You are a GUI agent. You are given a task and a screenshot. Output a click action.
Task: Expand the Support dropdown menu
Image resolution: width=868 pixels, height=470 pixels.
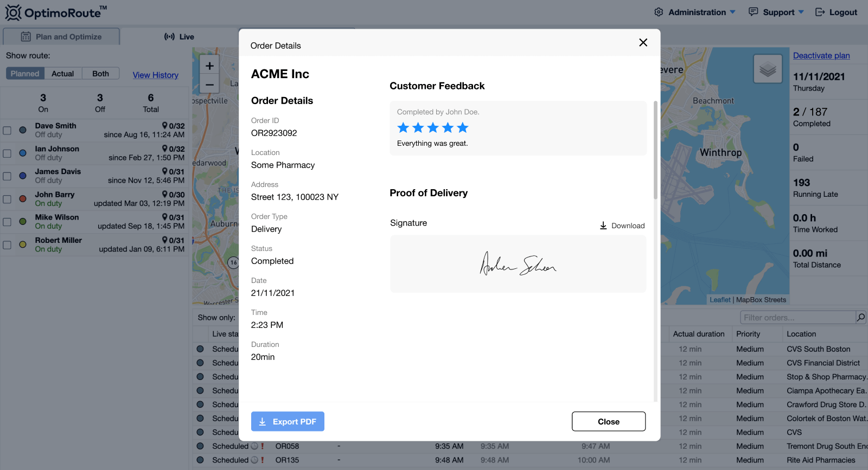pos(776,12)
